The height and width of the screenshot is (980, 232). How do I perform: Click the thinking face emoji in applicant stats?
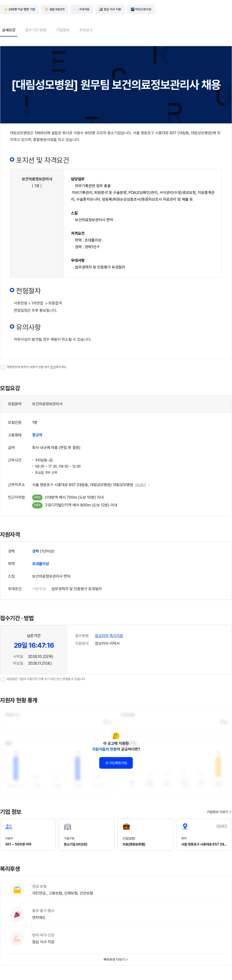[x=116, y=736]
